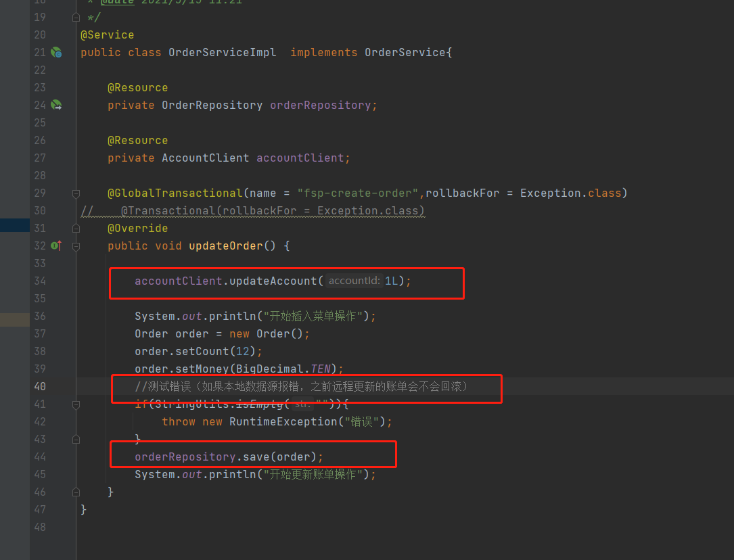The image size is (734, 560).
Task: Click the @Service annotation
Action: point(107,35)
